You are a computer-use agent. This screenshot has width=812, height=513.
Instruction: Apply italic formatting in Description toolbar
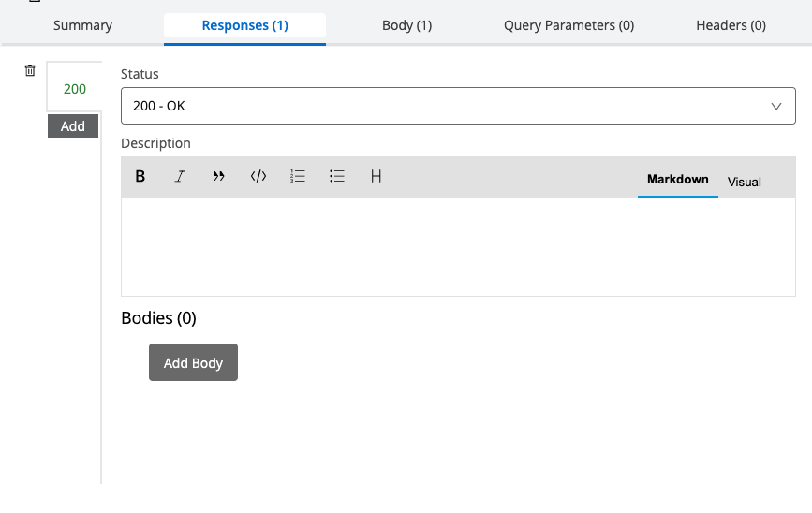point(180,176)
